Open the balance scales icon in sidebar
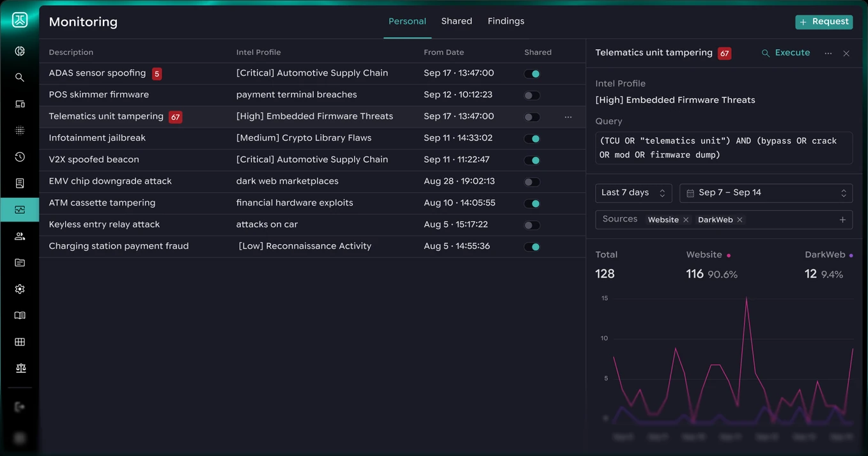 click(20, 369)
